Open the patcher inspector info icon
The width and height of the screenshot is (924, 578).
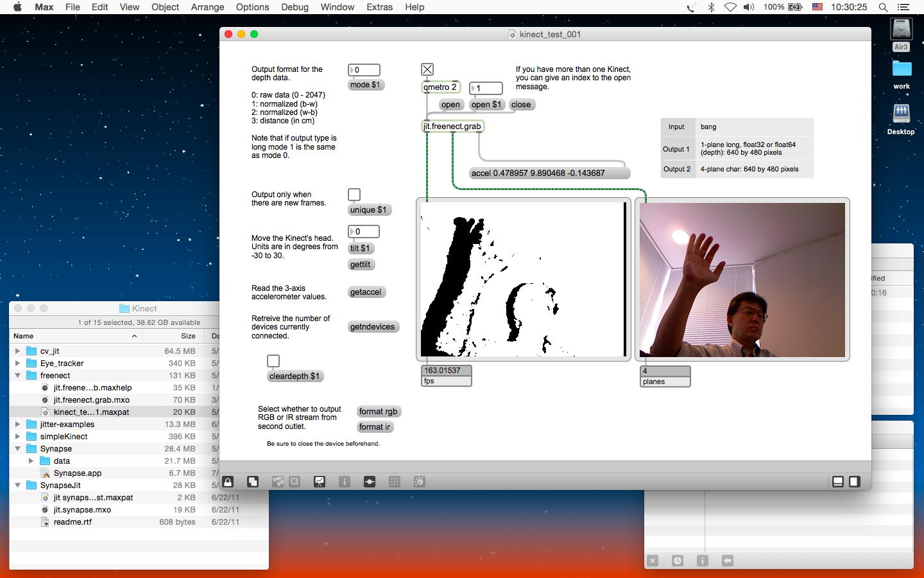pyautogui.click(x=345, y=482)
